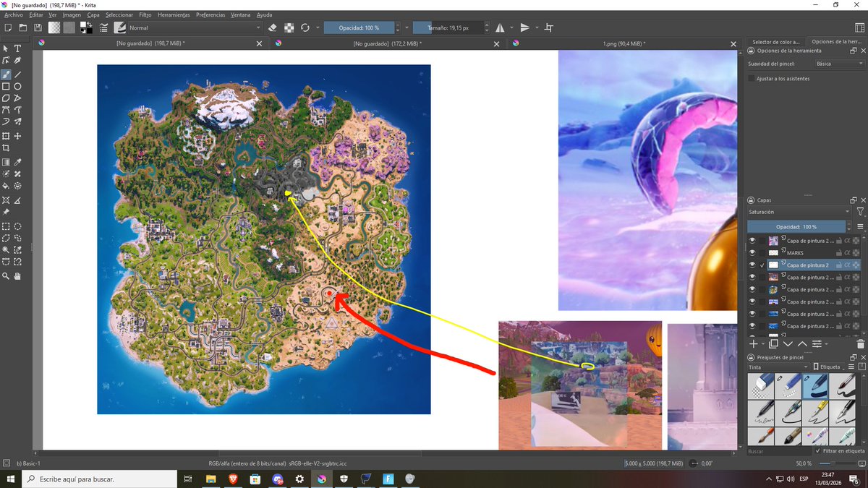Adjust brush Opacidad 100% slider
Screen dimensions: 868x488
tap(360, 27)
